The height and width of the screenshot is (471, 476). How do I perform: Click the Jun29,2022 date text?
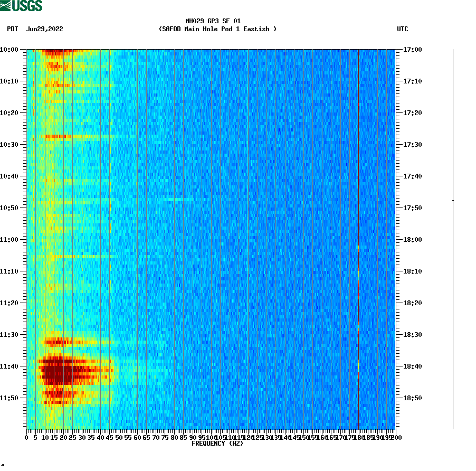[x=45, y=30]
